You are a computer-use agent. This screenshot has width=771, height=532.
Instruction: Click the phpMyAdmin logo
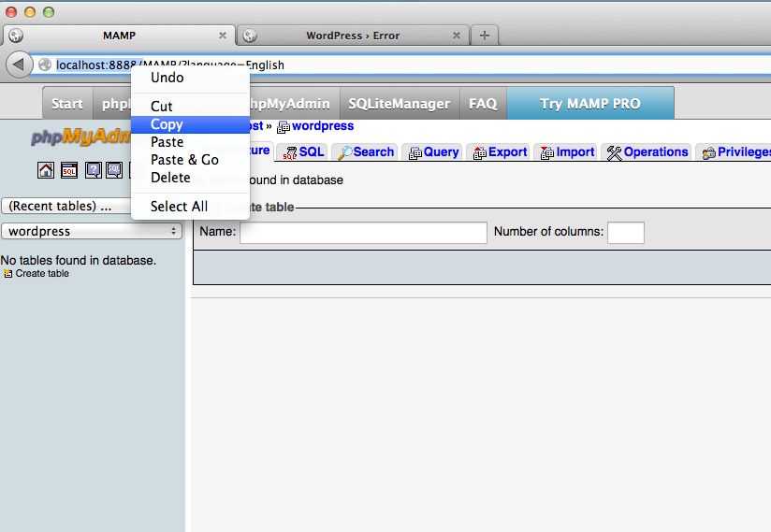click(81, 137)
